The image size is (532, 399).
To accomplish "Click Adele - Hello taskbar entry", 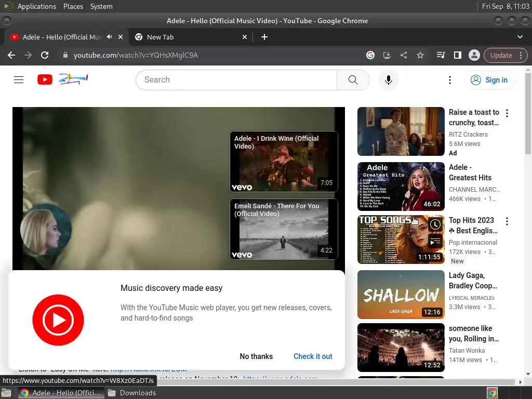I will coord(60,393).
